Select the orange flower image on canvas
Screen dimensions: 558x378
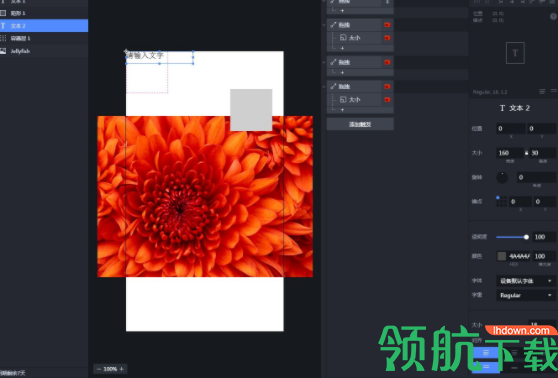[205, 196]
